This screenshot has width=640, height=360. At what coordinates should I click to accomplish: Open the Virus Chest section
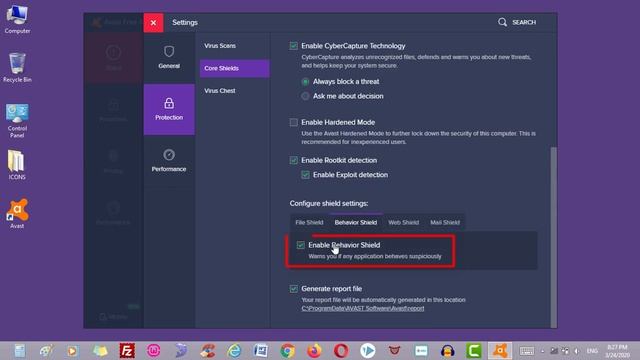coord(220,91)
